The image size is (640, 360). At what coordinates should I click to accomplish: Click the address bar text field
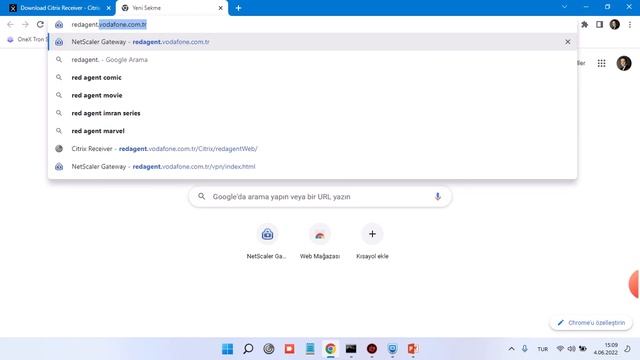[x=312, y=24]
